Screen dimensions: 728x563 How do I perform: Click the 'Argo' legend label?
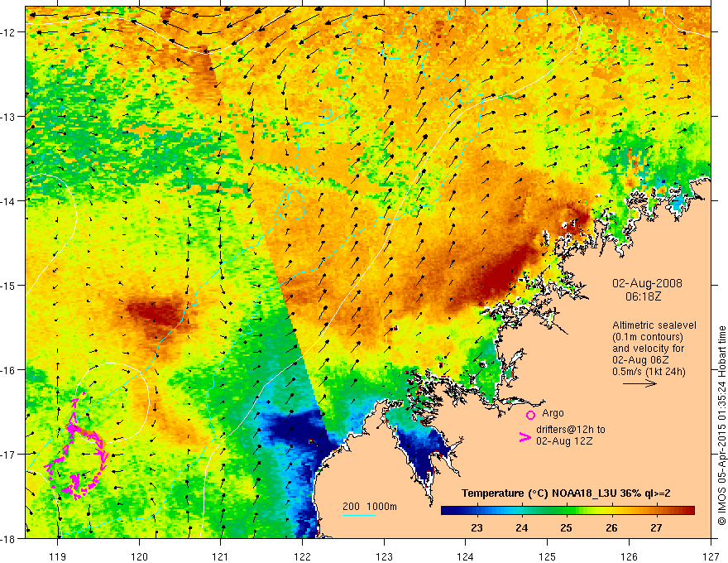553,413
